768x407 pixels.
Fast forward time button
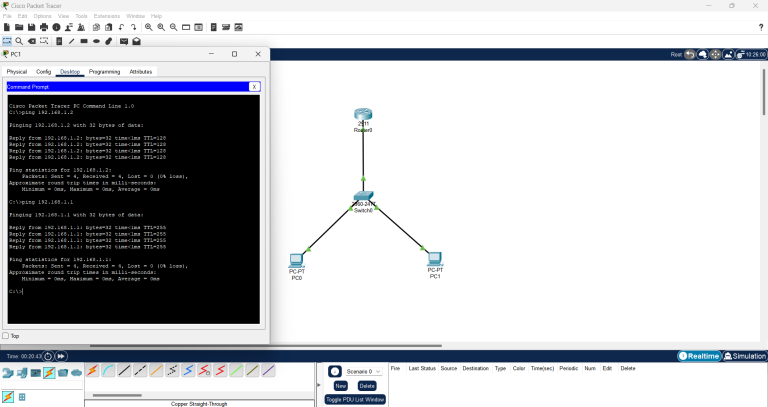point(61,357)
